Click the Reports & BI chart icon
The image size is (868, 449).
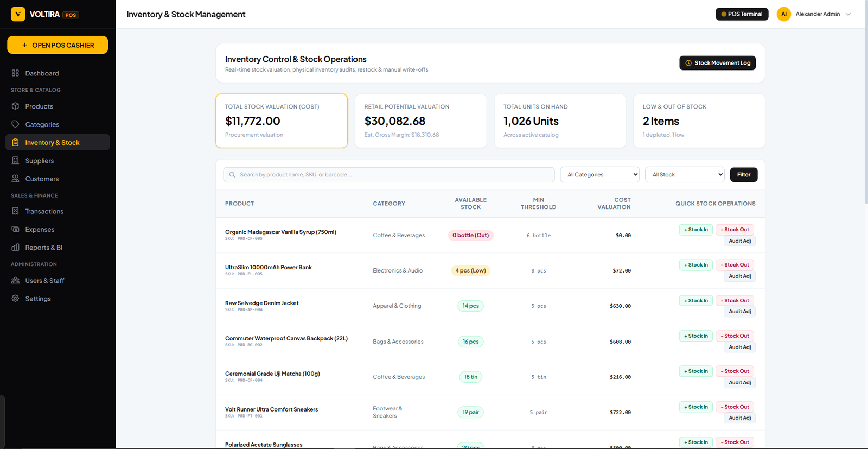15,248
